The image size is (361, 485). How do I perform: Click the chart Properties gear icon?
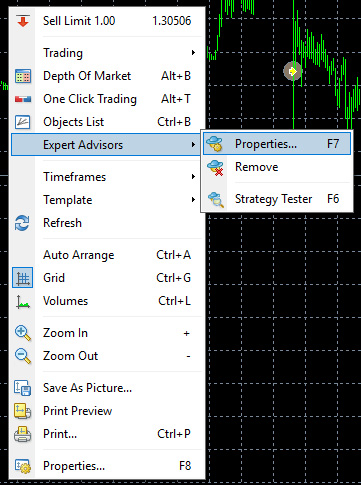click(23, 466)
